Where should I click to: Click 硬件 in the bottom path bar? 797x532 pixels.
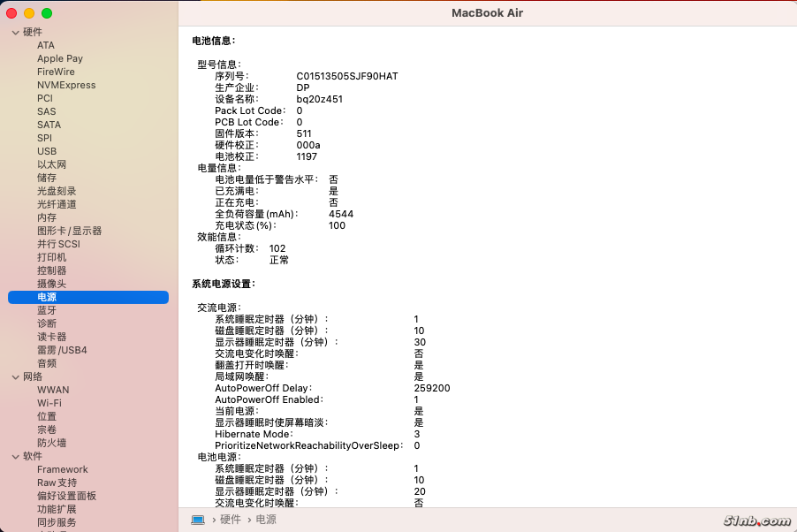pos(230,520)
